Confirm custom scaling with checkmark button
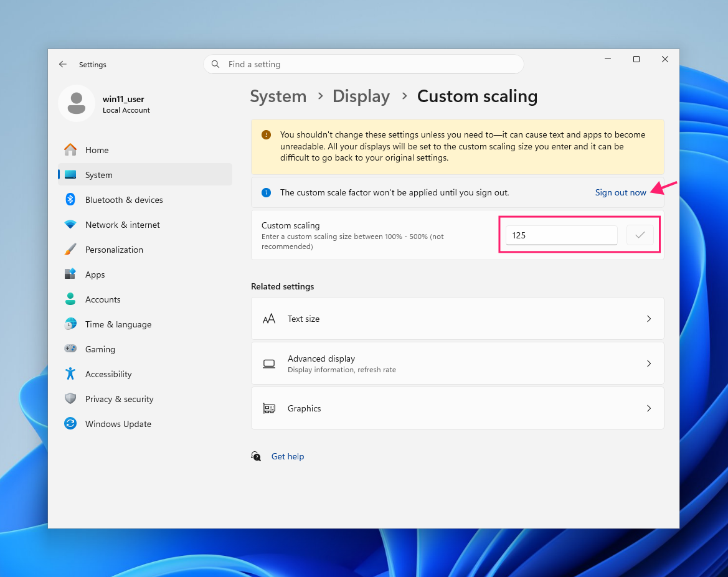 coord(640,235)
